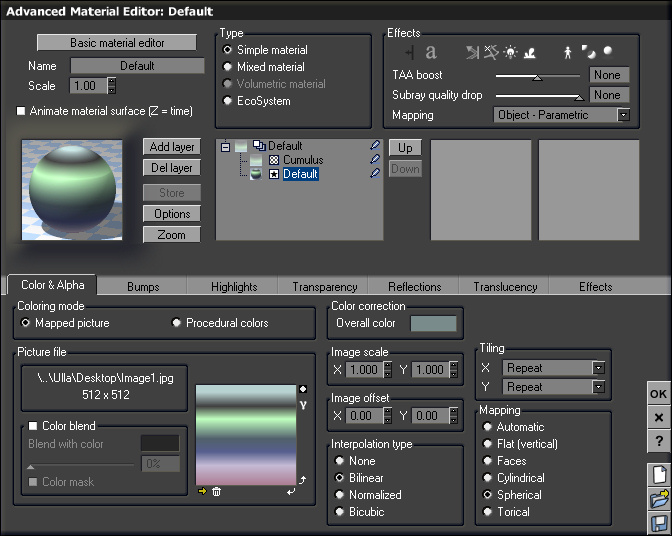The height and width of the screenshot is (536, 672).
Task: Click the return-arrow icon below picture preview
Action: click(291, 491)
